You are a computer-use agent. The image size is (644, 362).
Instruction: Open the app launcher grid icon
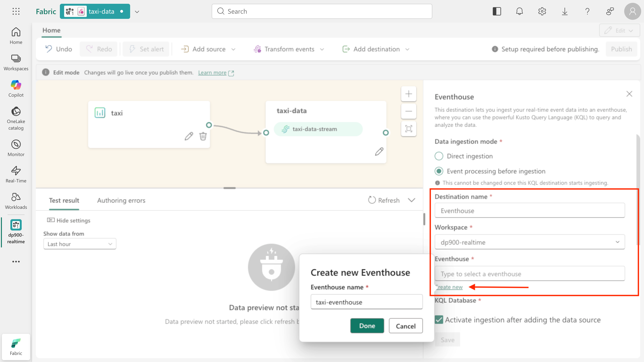tap(16, 11)
